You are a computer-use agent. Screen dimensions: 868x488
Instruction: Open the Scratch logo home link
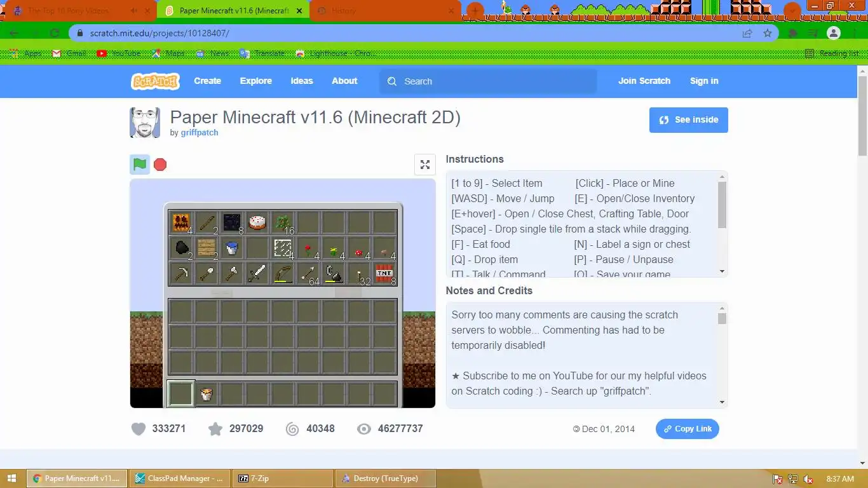156,81
